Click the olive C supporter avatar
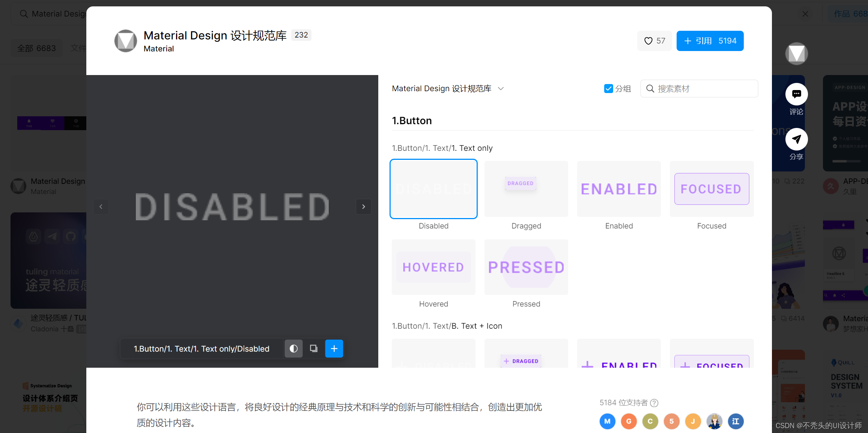Screen dimensions: 868x433 click(x=650, y=421)
